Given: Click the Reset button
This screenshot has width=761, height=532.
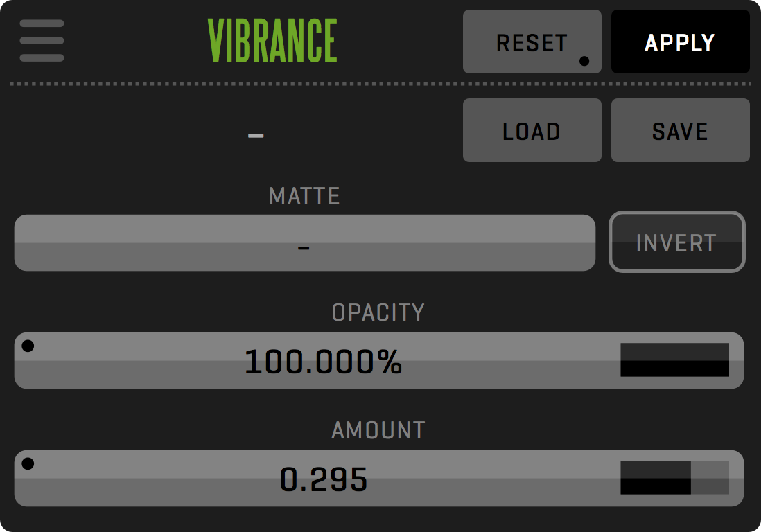Looking at the screenshot, I should 531,42.
